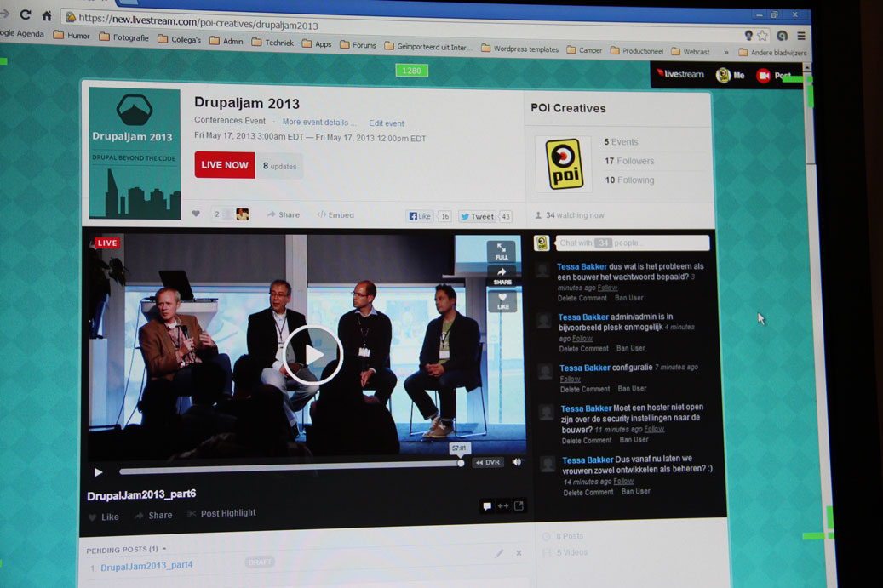Show hidden bookmarks with the » chevron

725,52
